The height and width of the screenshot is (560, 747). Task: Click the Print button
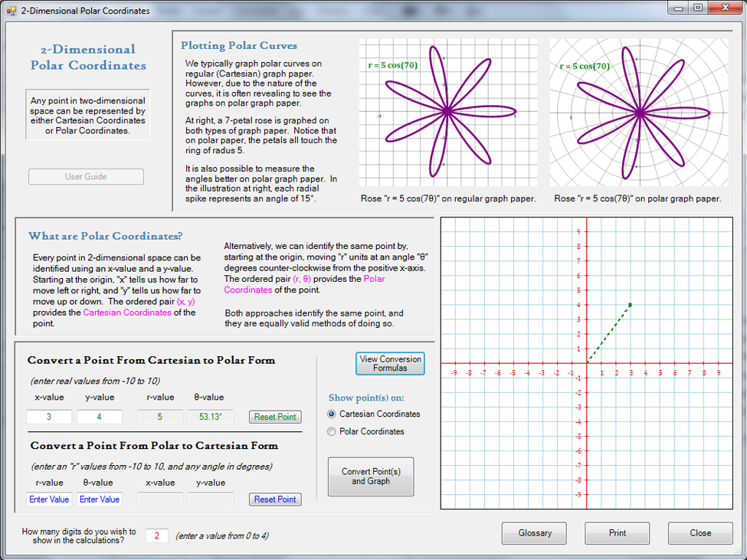(x=617, y=533)
